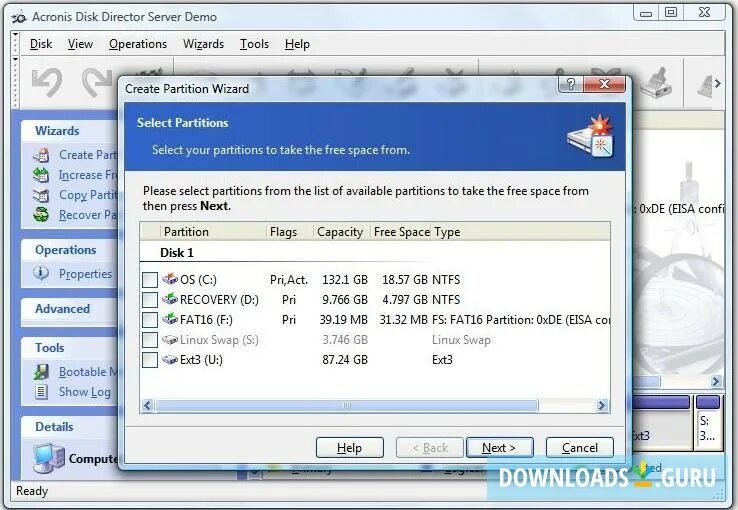Image resolution: width=738 pixels, height=510 pixels.
Task: Click the Linux Swap (S:) drive icon
Action: pyautogui.click(x=169, y=339)
